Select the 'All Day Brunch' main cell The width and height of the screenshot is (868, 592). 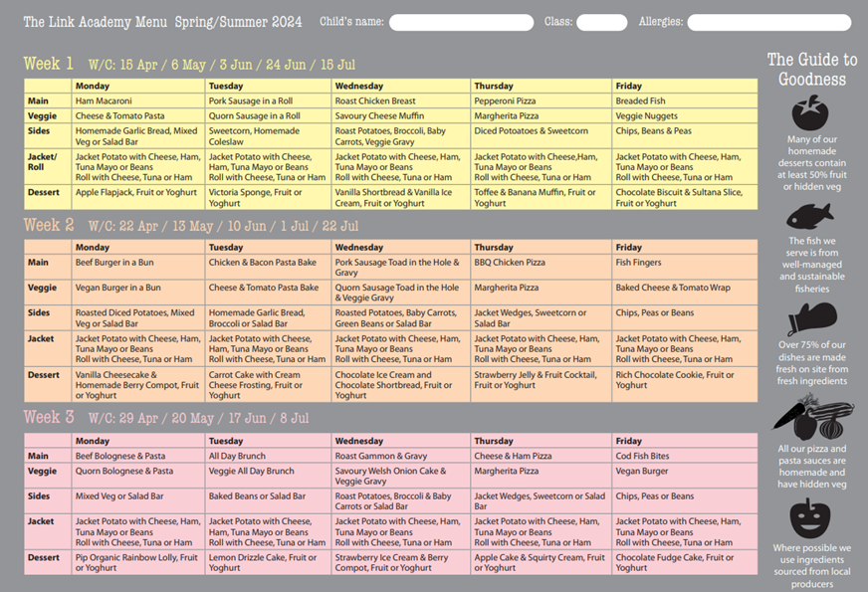click(268, 456)
